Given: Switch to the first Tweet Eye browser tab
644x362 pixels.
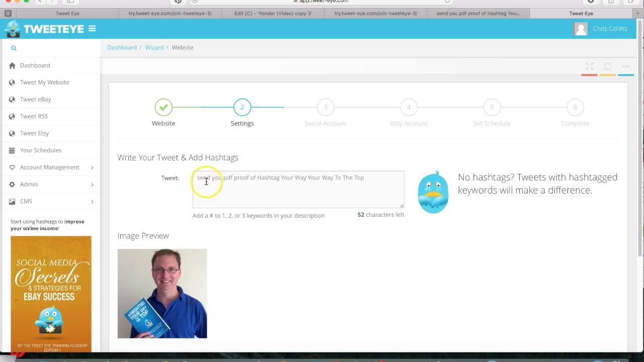Looking at the screenshot, I should 67,14.
